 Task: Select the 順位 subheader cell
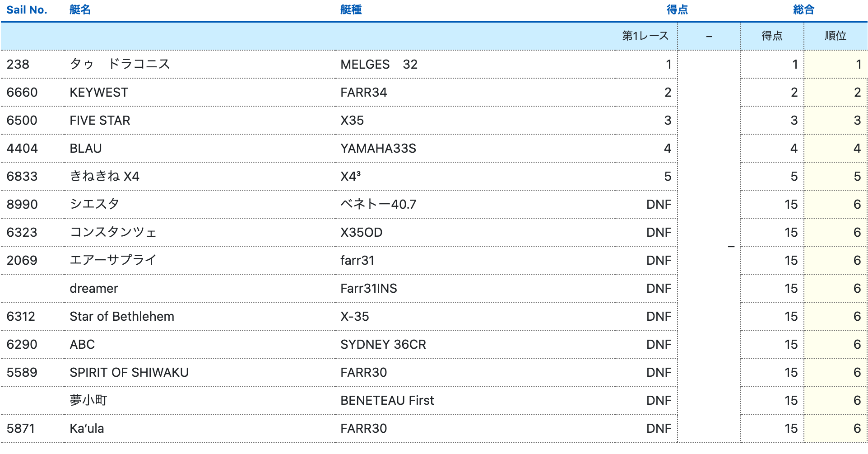click(835, 36)
